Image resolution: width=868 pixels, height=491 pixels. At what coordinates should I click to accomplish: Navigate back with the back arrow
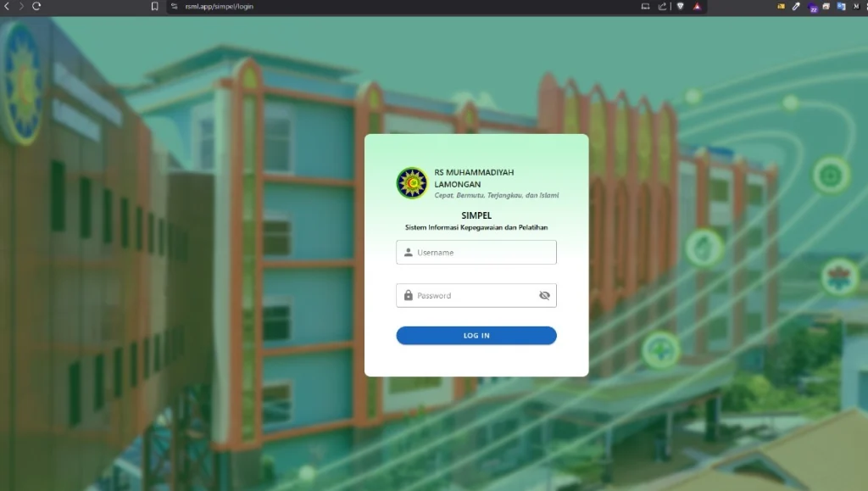pyautogui.click(x=8, y=6)
